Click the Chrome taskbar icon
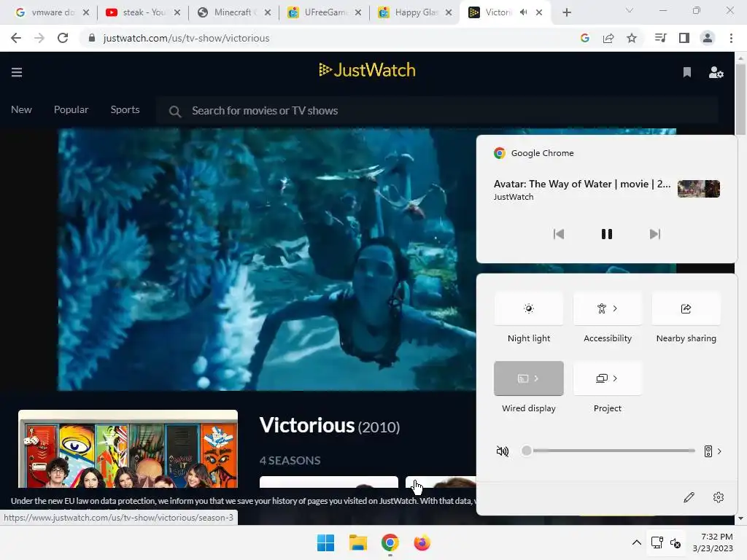Viewport: 747px width, 560px height. pyautogui.click(x=390, y=542)
